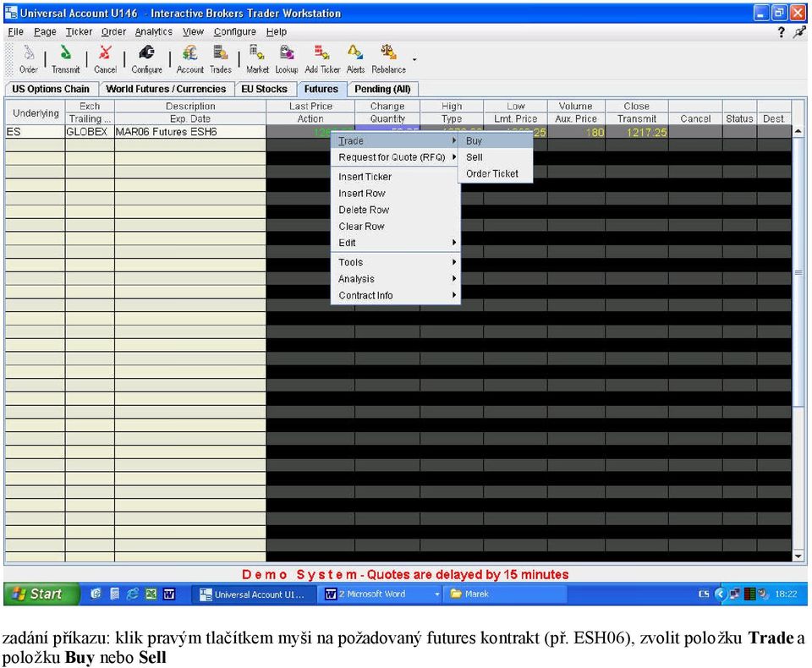
Task: Open the Configure menu
Action: coord(234,31)
